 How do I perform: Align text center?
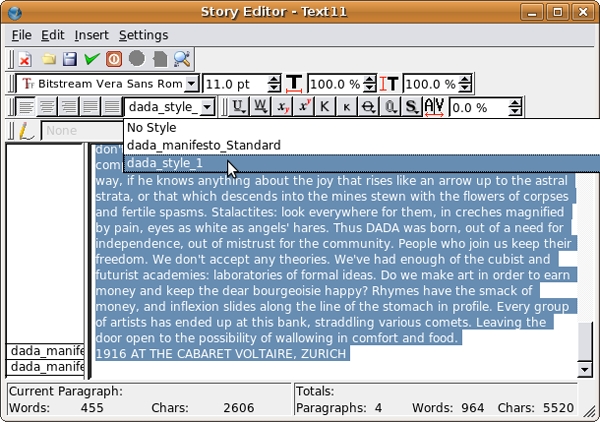[47, 106]
